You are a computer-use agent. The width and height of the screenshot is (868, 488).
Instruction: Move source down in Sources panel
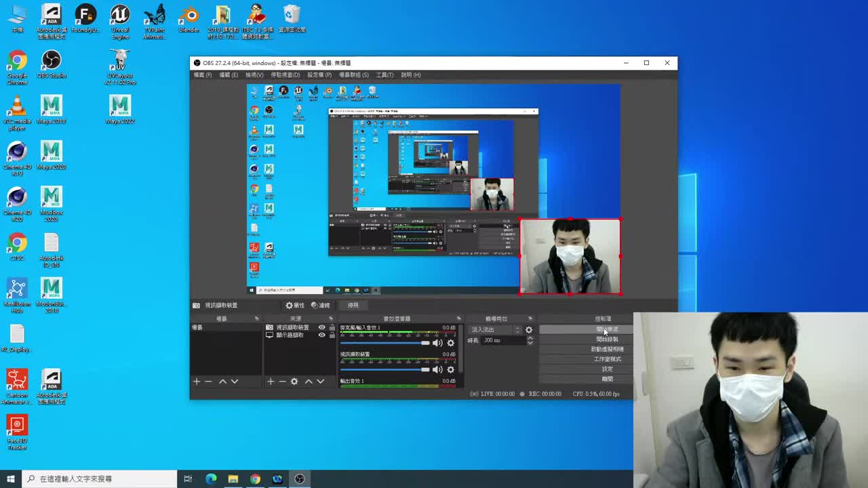(x=321, y=382)
